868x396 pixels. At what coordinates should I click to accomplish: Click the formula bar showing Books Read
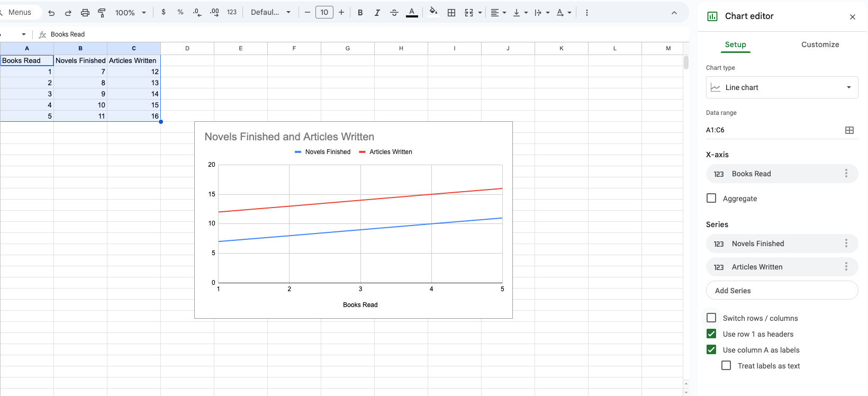pos(365,34)
